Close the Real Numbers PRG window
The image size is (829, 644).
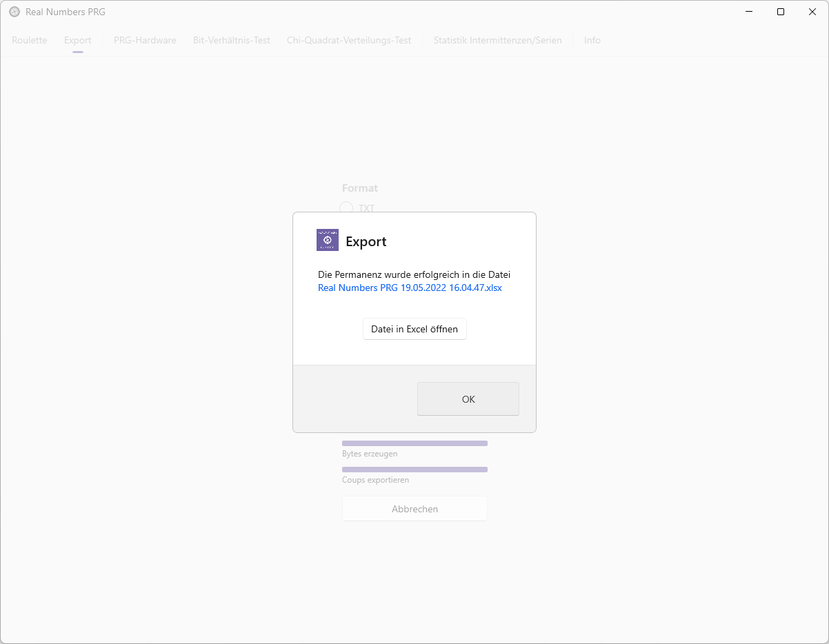[812, 12]
